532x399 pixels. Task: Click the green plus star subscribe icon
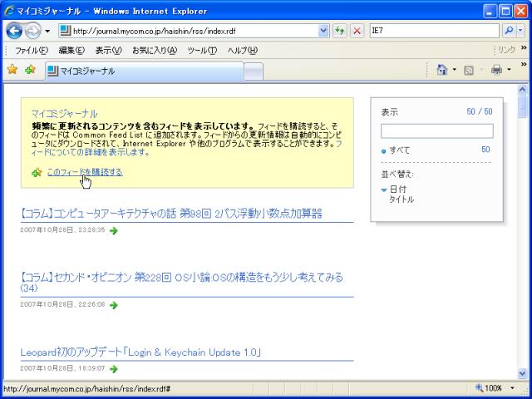37,172
